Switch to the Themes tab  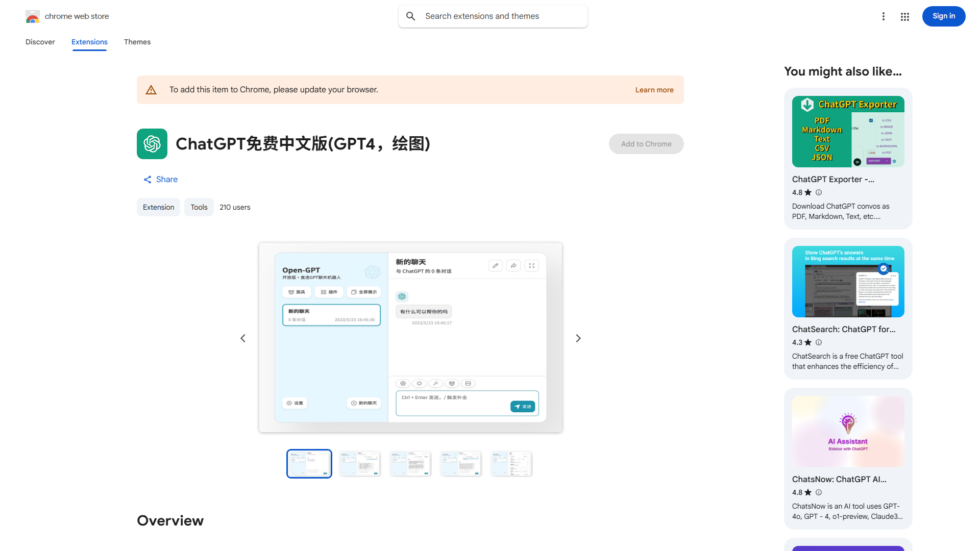[x=137, y=42]
